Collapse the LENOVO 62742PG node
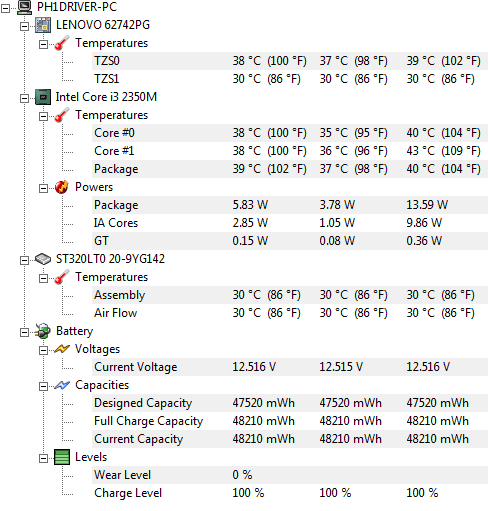Screen dimensions: 488x511 click(x=24, y=26)
